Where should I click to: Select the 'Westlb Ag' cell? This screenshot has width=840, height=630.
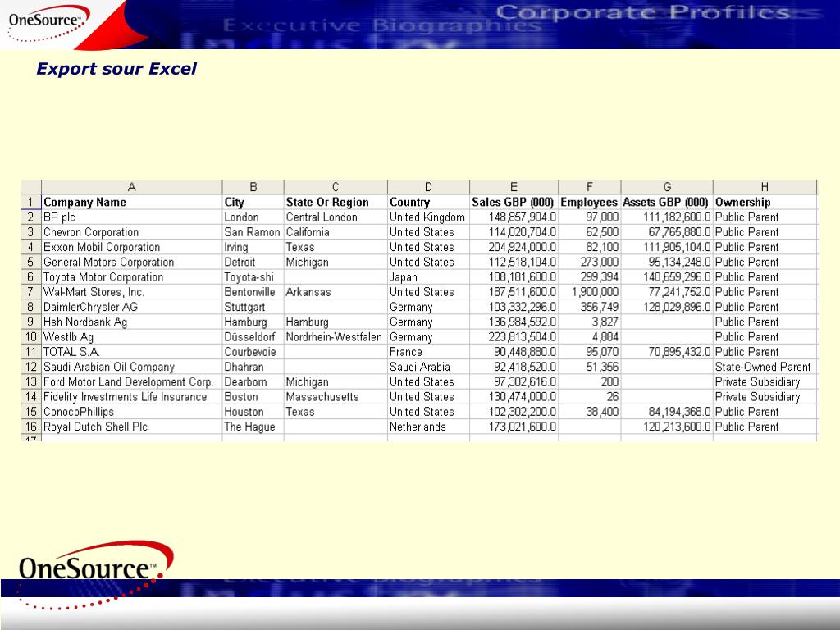[132, 337]
